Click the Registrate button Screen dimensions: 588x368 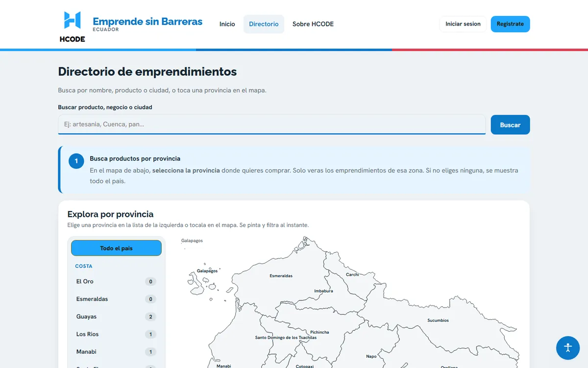pos(510,24)
